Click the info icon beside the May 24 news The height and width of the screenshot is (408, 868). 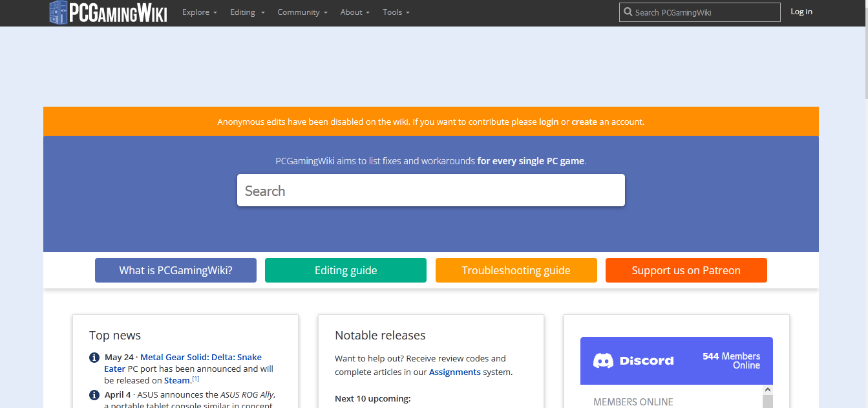pos(94,358)
